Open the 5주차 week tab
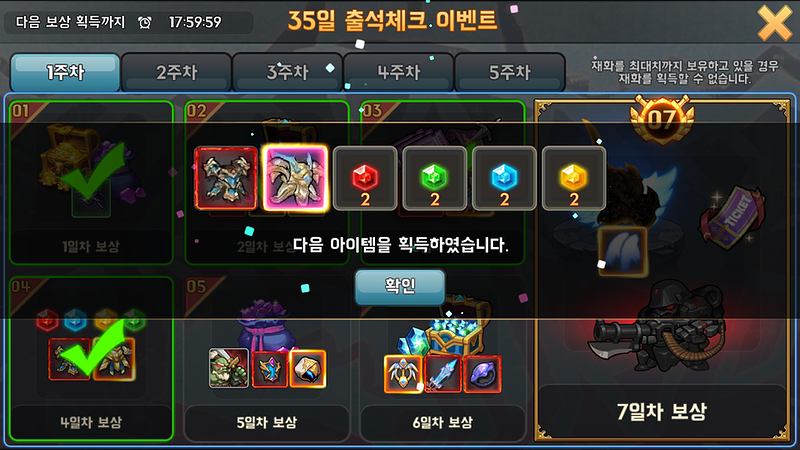The height and width of the screenshot is (450, 800). click(x=510, y=72)
